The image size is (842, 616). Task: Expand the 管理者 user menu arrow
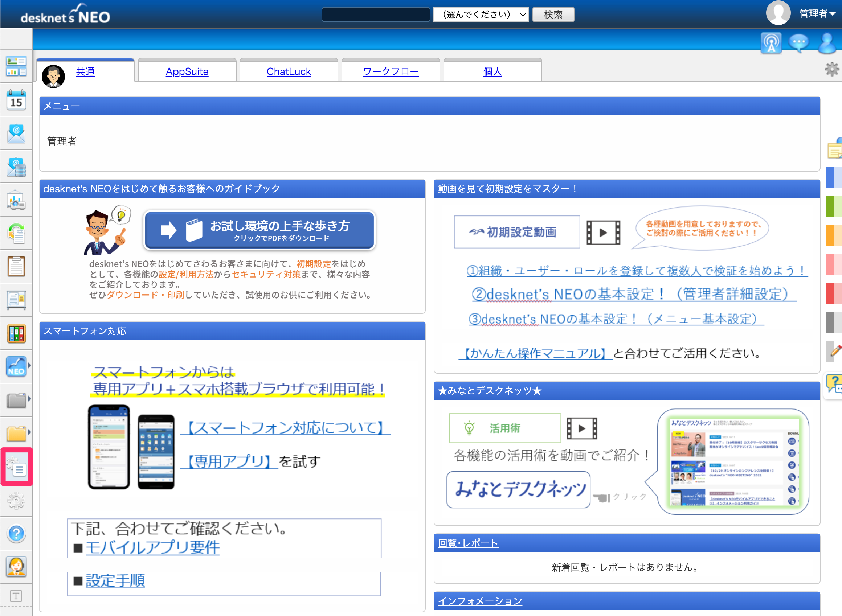(832, 14)
